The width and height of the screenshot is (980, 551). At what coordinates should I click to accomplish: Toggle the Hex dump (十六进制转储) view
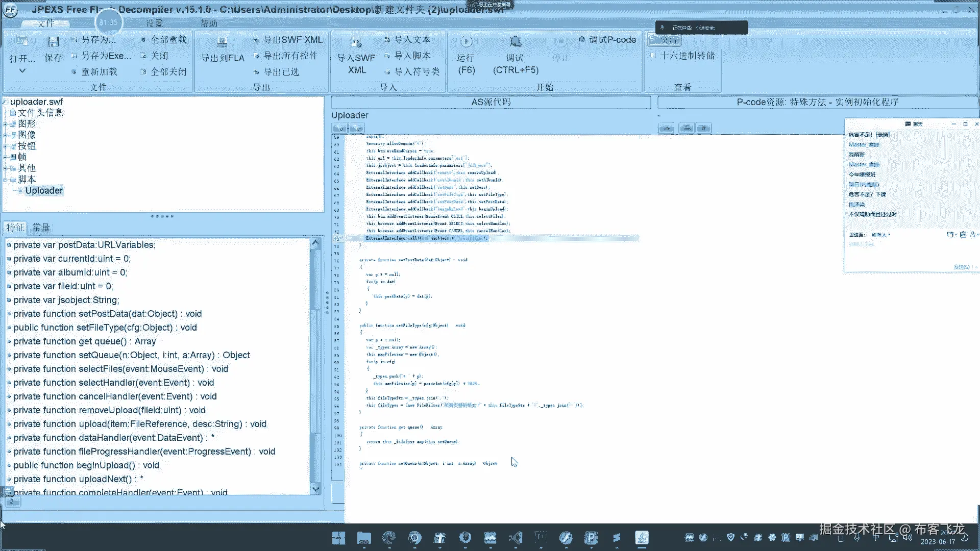pyautogui.click(x=687, y=56)
